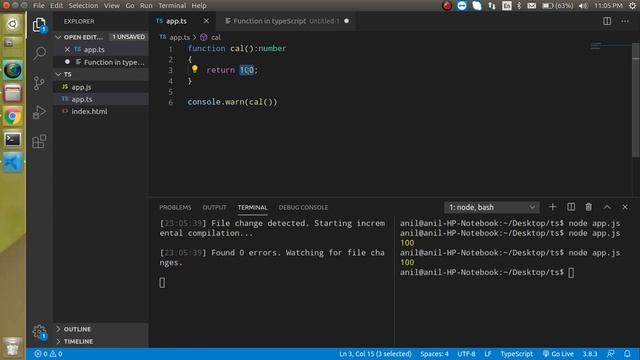
Task: Select Function in type... in Open Editors
Action: pyautogui.click(x=101, y=62)
